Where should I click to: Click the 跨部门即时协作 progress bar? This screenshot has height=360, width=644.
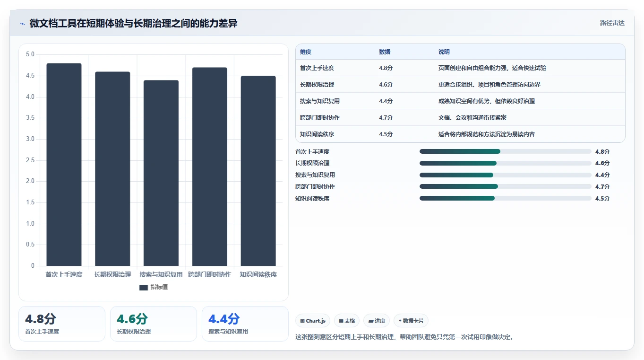pos(506,187)
